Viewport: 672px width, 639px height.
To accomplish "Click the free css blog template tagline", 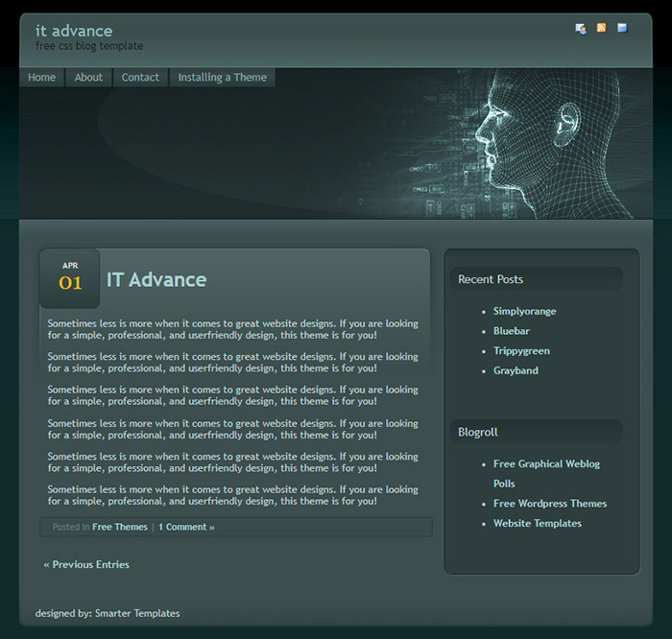I will [89, 46].
